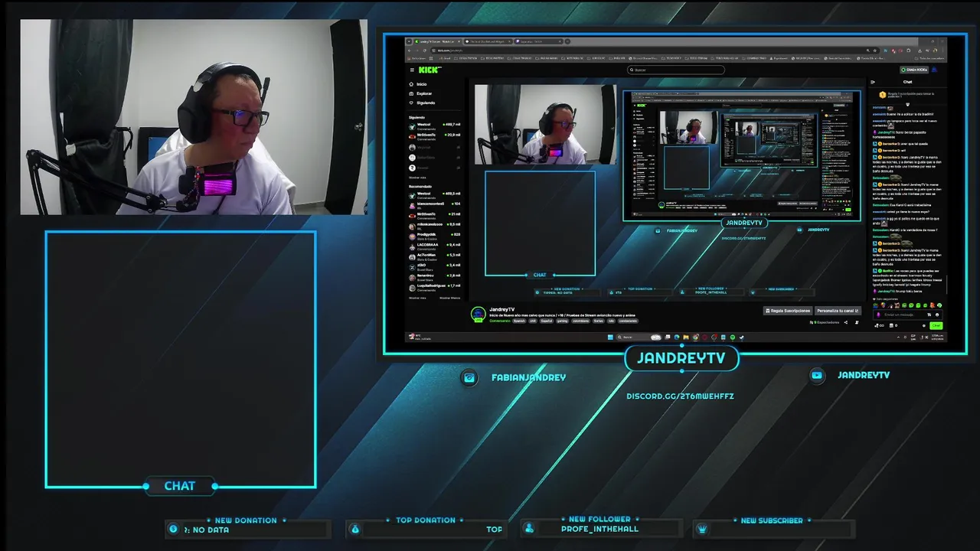Click browser back arrow
Viewport: 980px width, 551px height.
[410, 51]
